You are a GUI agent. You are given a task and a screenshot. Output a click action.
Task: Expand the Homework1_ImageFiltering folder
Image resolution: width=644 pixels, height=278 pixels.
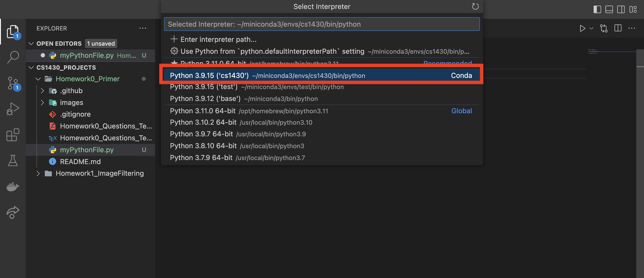coord(38,173)
